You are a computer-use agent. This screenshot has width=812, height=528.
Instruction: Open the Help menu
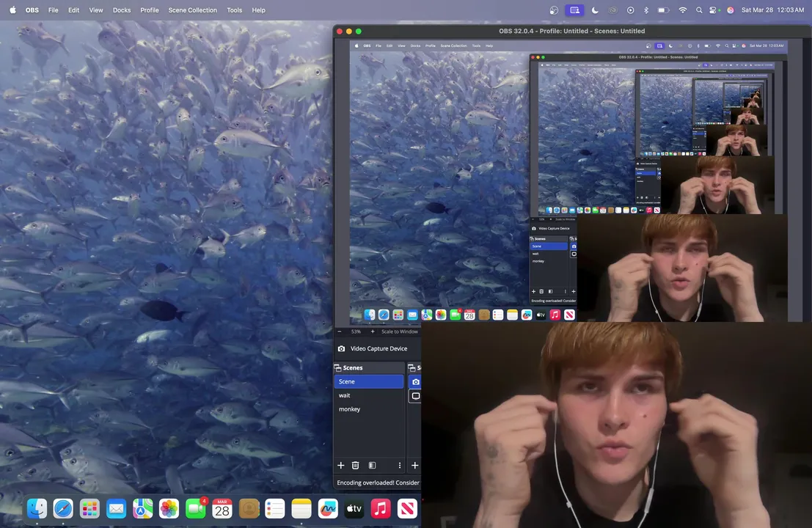pyautogui.click(x=258, y=10)
